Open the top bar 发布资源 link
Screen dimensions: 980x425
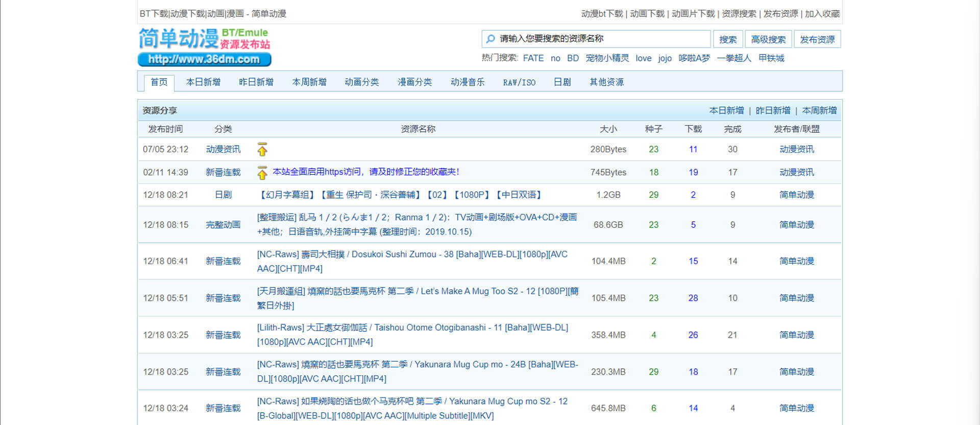point(780,14)
